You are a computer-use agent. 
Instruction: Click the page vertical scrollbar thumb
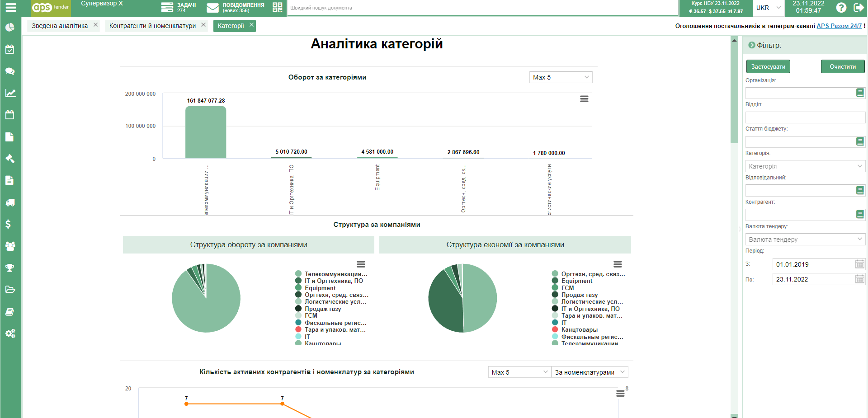pos(734,94)
